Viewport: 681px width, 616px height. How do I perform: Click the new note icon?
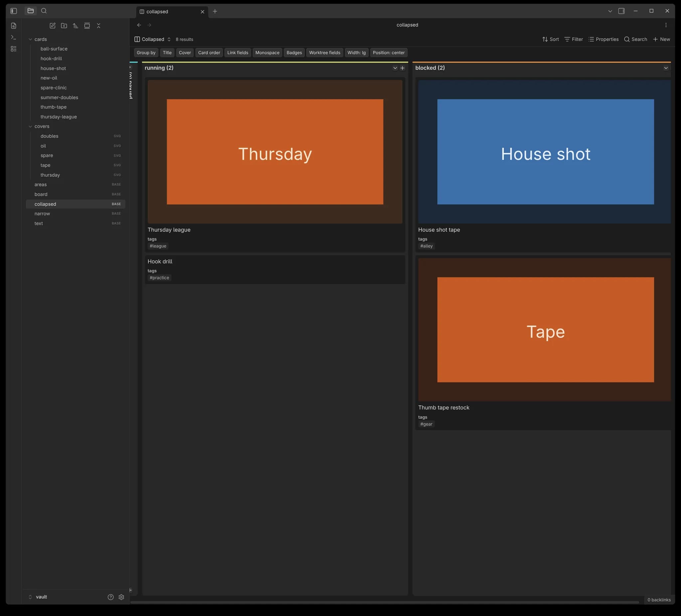[52, 26]
